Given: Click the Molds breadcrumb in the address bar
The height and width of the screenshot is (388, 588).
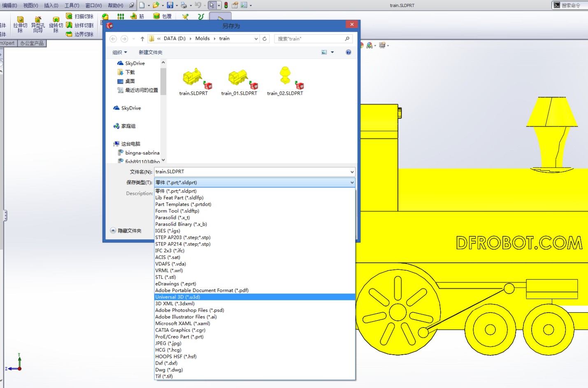Looking at the screenshot, I should 202,38.
